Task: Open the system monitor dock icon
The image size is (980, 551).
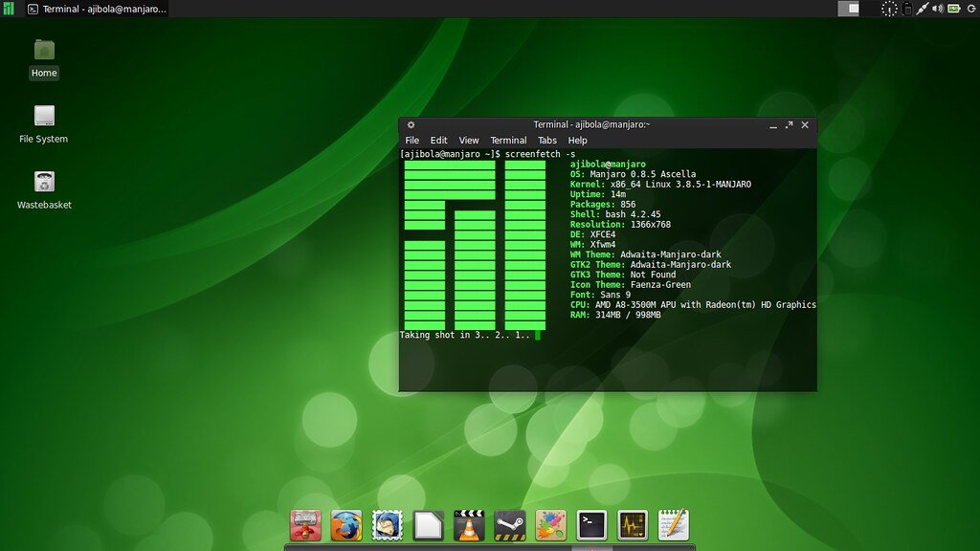Action: [x=633, y=525]
